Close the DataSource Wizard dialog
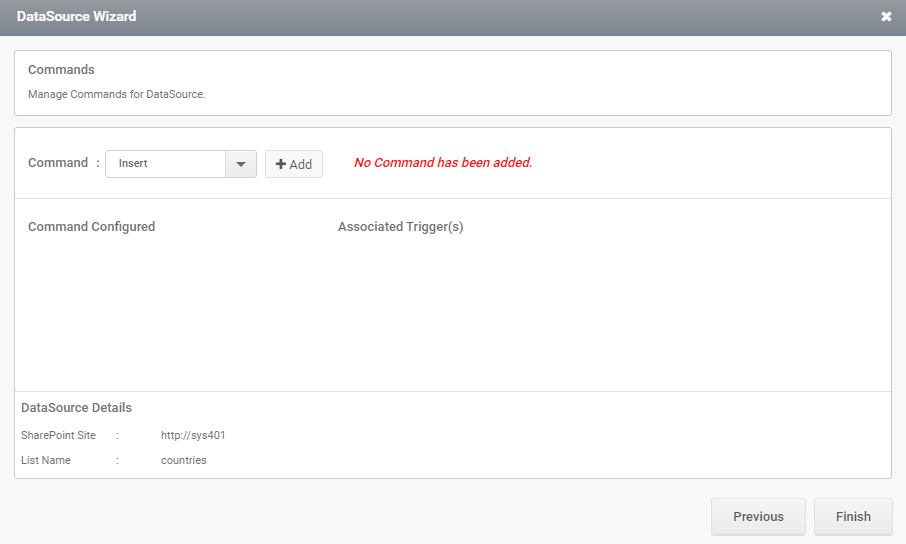Image resolution: width=906 pixels, height=544 pixels. (x=886, y=17)
